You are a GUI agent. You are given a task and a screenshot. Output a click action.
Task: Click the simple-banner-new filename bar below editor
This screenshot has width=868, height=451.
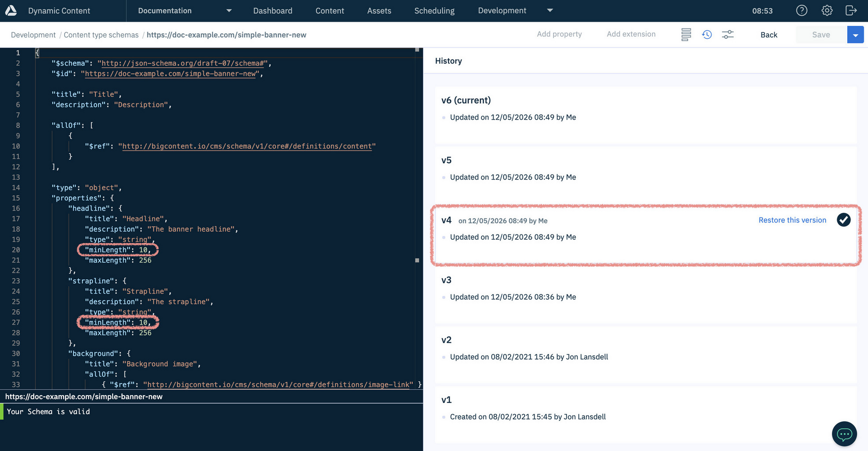pos(84,397)
